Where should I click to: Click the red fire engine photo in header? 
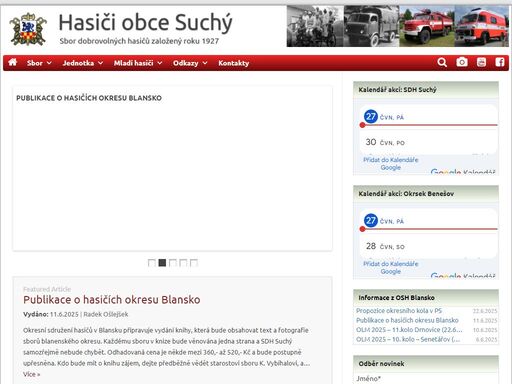pyautogui.click(x=427, y=26)
